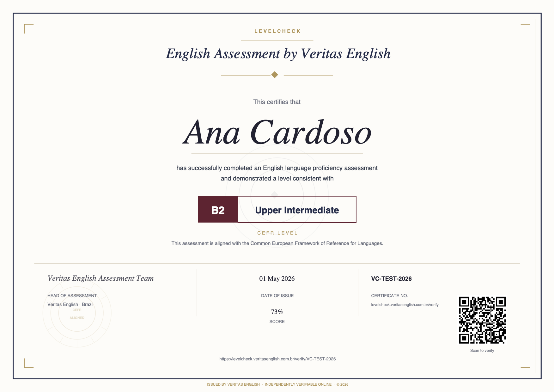554x392 pixels.
Task: Click the Common European Framework alignment sentence
Action: click(x=277, y=243)
